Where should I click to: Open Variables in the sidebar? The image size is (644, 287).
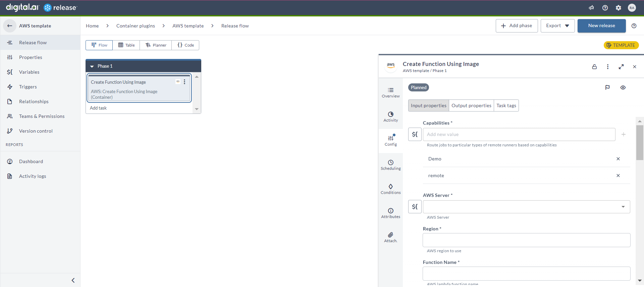point(40,72)
